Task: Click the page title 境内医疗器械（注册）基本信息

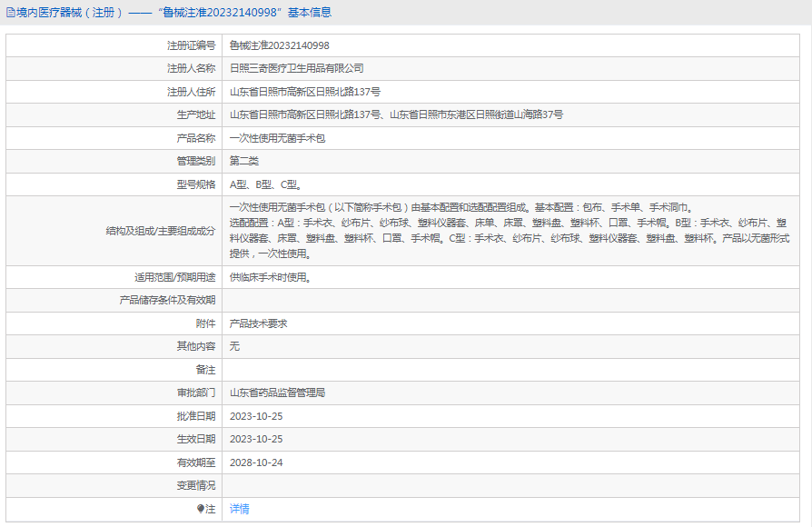Action: pyautogui.click(x=173, y=13)
